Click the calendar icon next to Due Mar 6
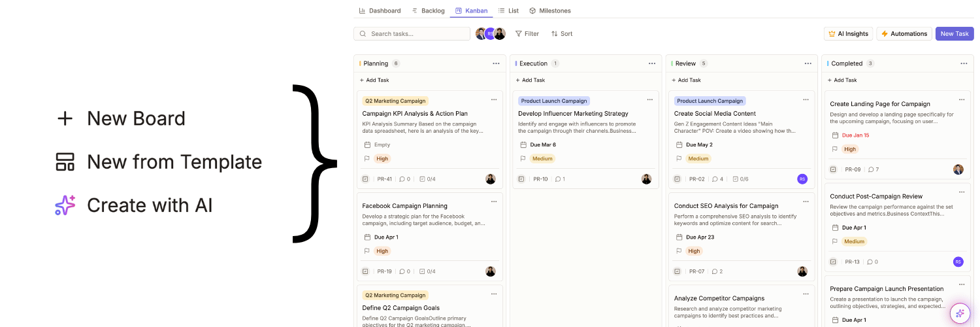Screen dimensions: 980x327 click(523, 145)
